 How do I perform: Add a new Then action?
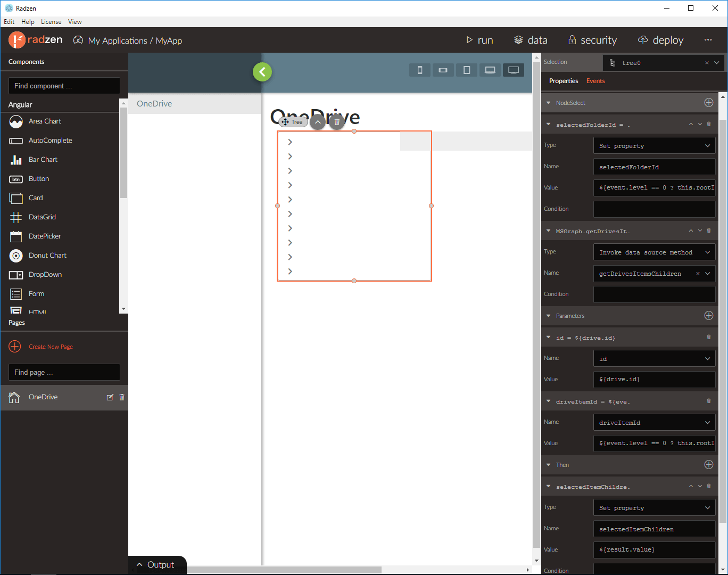pos(709,465)
